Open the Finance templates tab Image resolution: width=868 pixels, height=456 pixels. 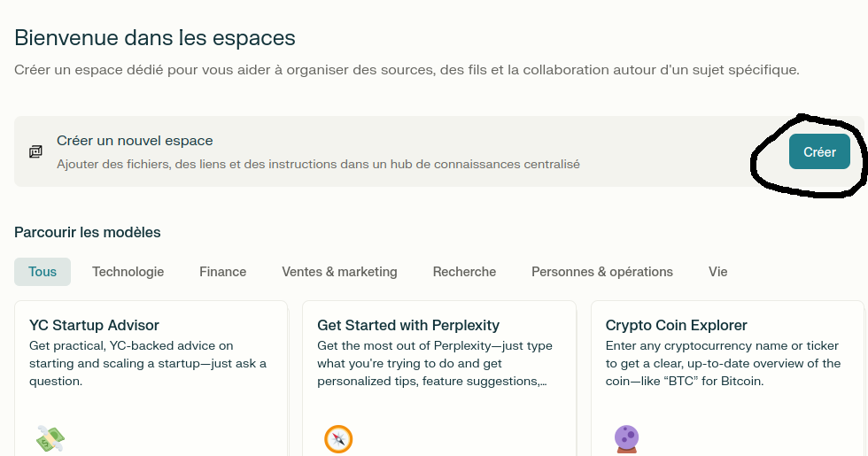point(222,272)
